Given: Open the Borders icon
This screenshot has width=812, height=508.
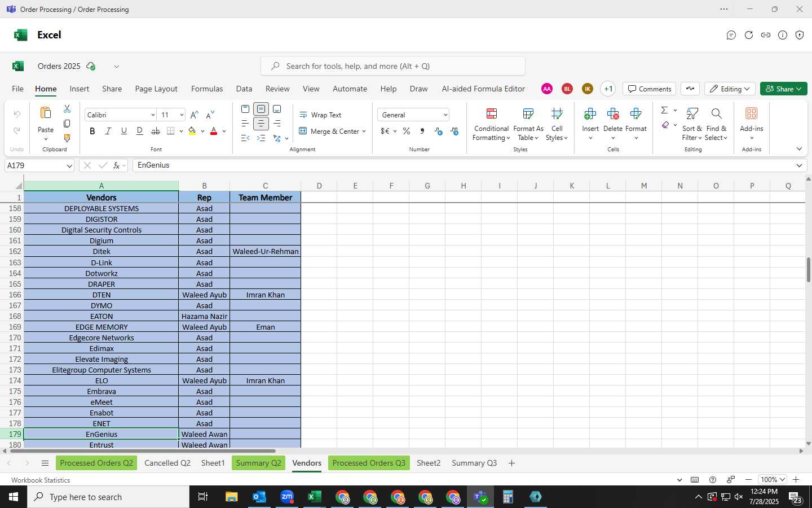Looking at the screenshot, I should [x=171, y=131].
